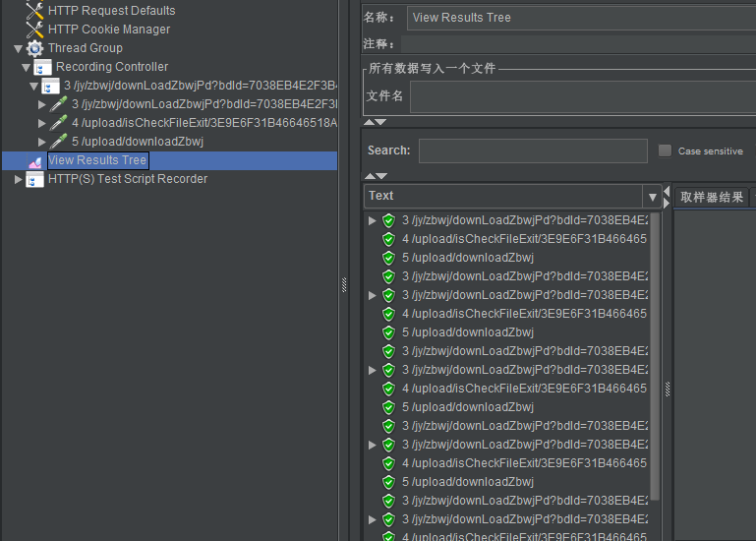Select HTTP(S) Test Script Recorder label
The width and height of the screenshot is (756, 541).
[128, 179]
